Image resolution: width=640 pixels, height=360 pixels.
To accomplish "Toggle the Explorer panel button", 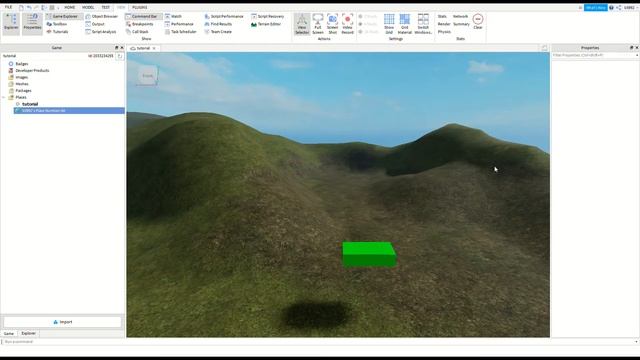I will click(11, 24).
